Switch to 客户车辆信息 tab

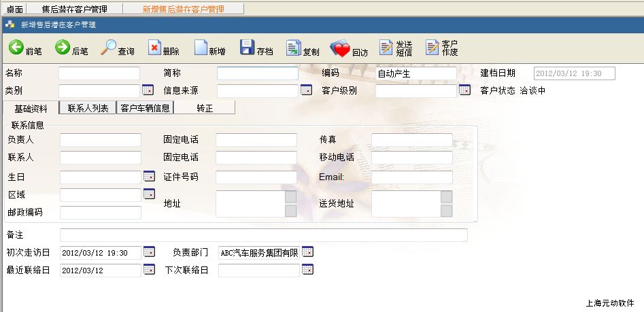tap(145, 107)
